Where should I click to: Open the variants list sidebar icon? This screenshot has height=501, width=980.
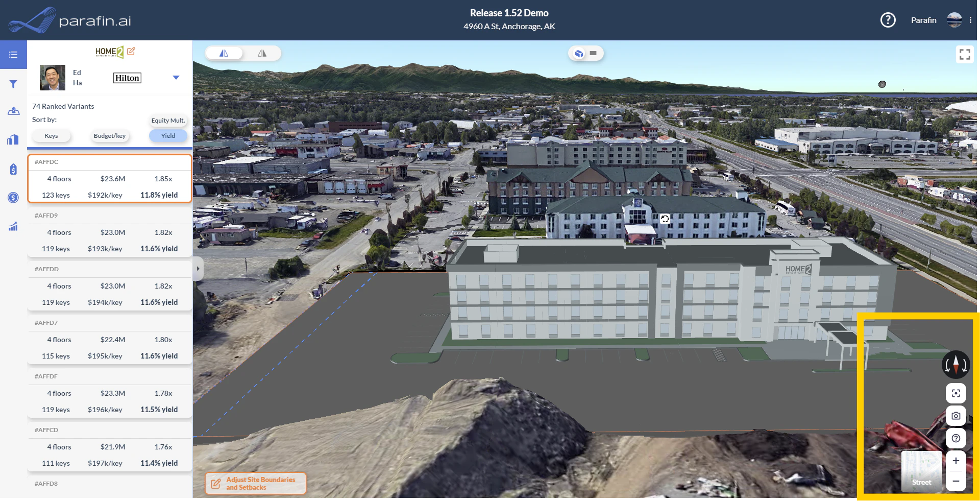click(x=13, y=55)
